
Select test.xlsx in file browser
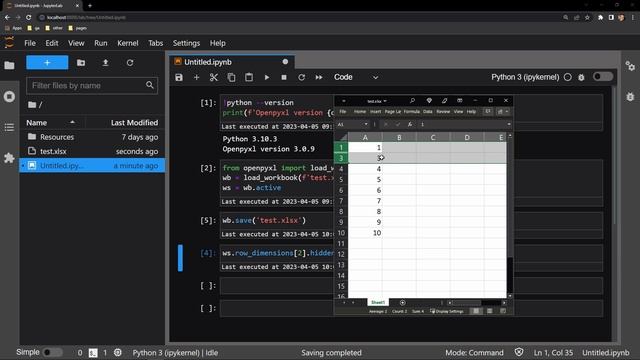92,151
